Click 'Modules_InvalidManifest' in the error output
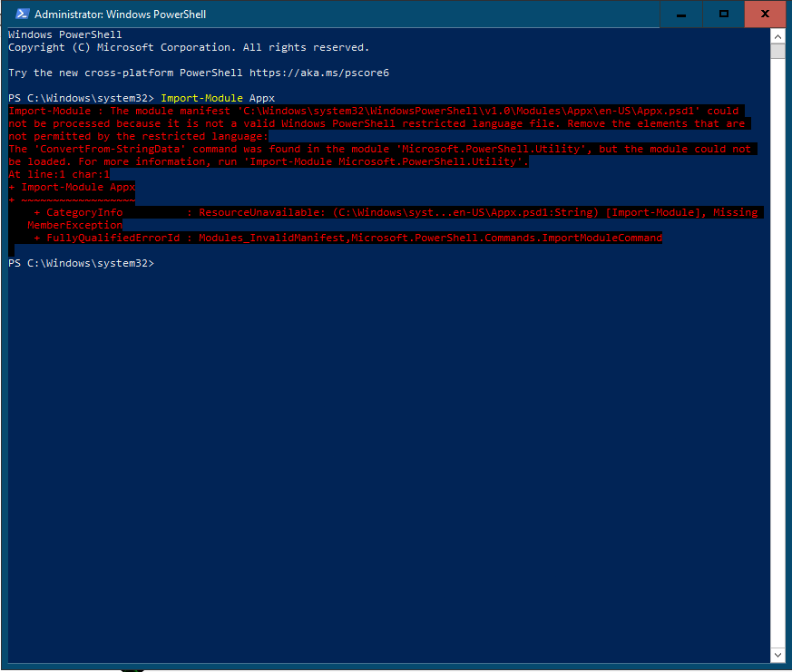Viewport: 792px width, 672px height. tap(271, 238)
